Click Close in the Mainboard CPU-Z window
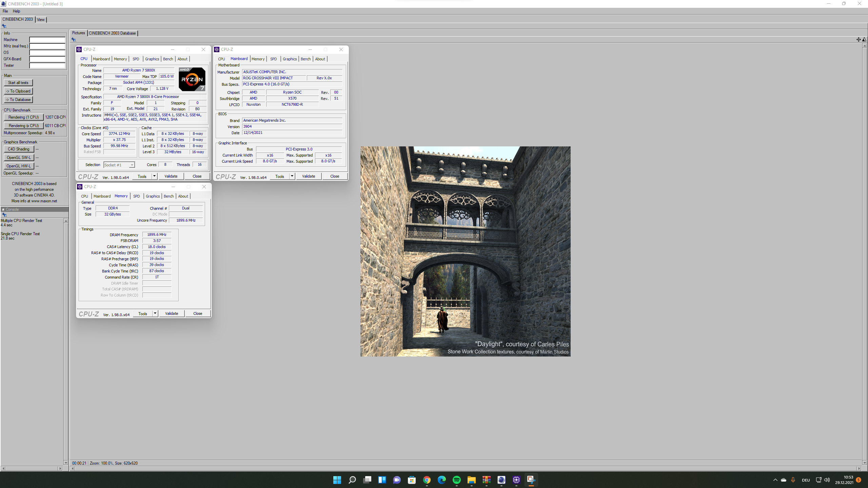Screen dimensions: 868x488 coord(335,176)
